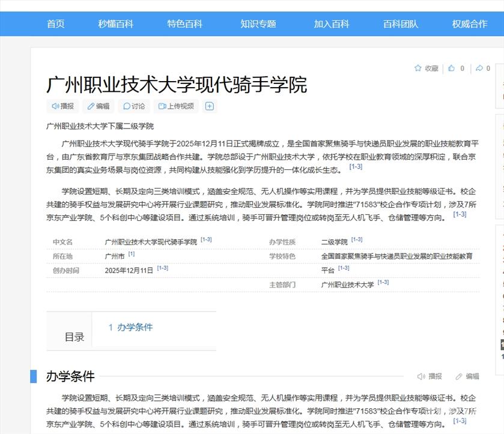This screenshot has width=504, height=434.
Task: Open the 百科团队 navigation item
Action: [401, 24]
